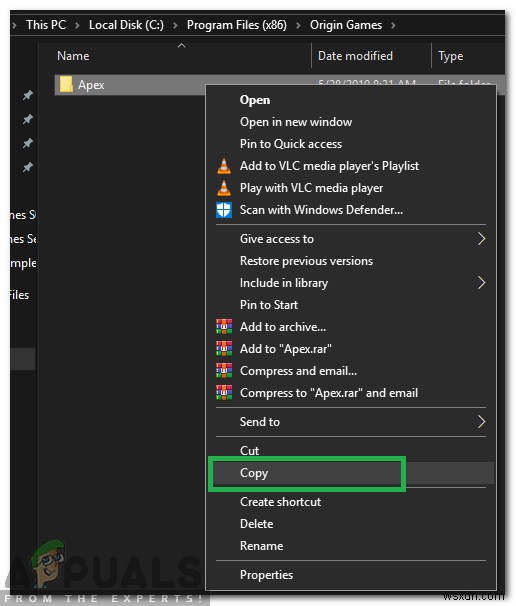Click the Apex folder icon
This screenshot has width=516, height=606.
tap(66, 85)
